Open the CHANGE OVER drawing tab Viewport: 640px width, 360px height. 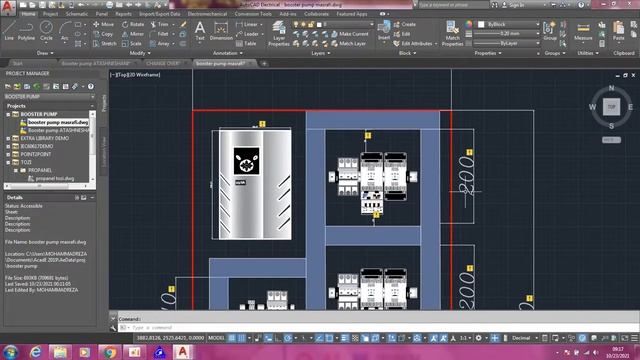[x=162, y=64]
